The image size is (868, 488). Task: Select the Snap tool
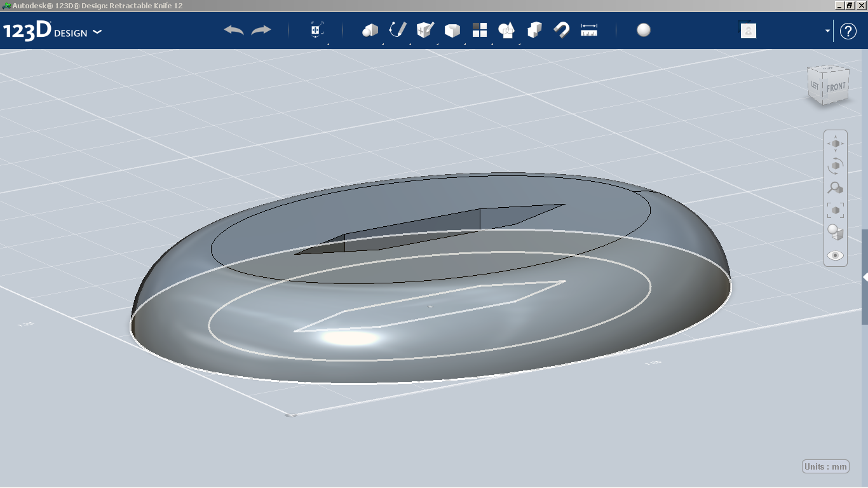[x=562, y=29]
